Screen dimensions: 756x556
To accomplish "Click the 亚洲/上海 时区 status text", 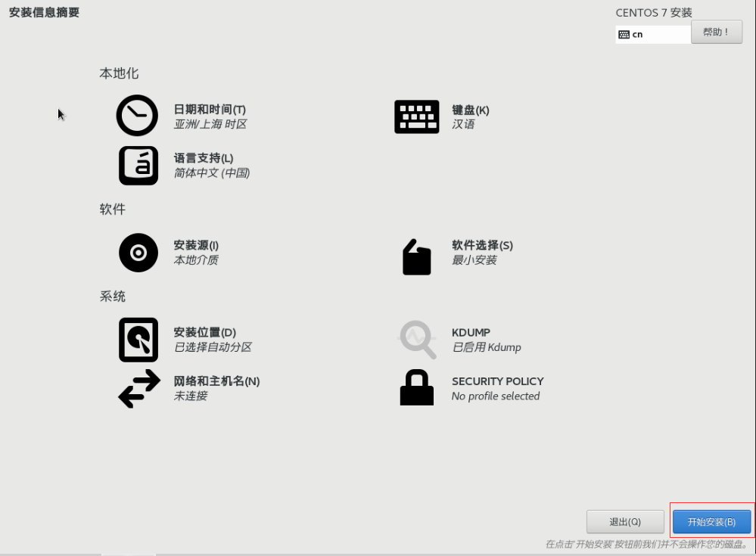I will [x=210, y=124].
